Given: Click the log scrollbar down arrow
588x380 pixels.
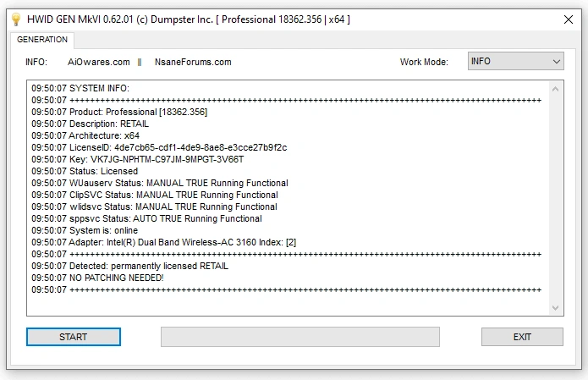Looking at the screenshot, I should (555, 308).
